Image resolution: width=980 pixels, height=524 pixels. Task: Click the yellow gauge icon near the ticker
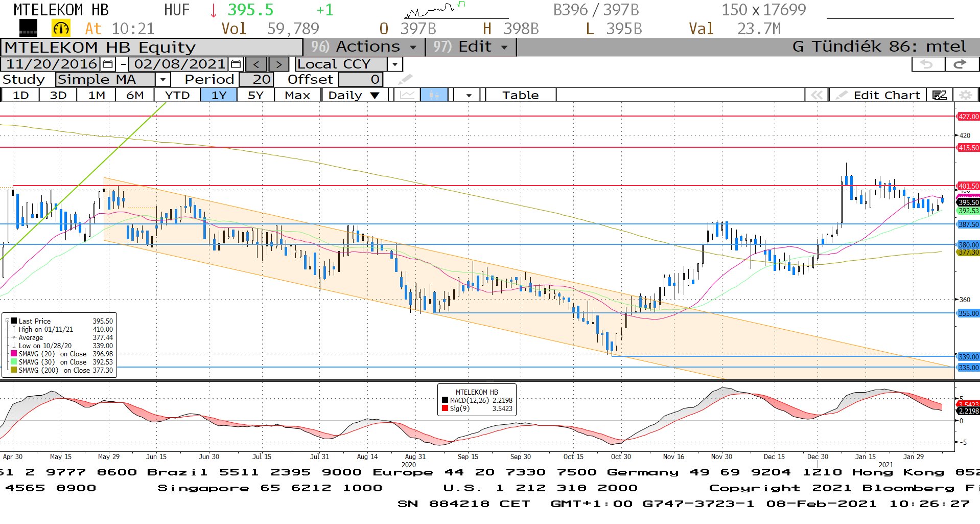click(x=61, y=28)
